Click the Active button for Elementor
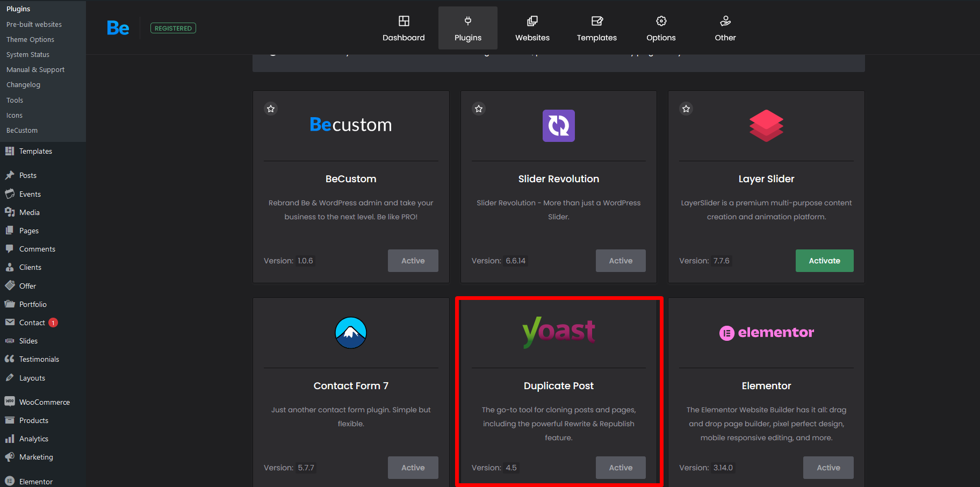 pyautogui.click(x=828, y=468)
